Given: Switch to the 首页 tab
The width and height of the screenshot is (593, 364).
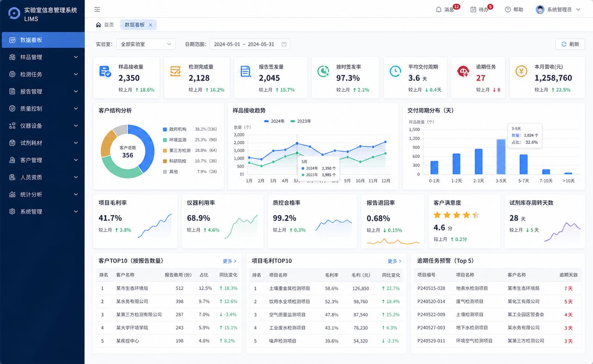Looking at the screenshot, I should click(105, 25).
